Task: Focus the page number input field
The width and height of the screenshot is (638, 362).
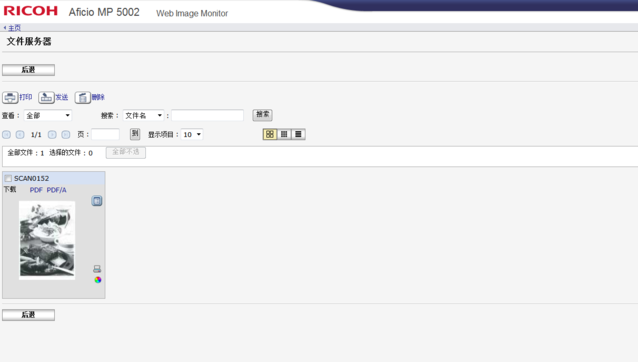Action: [x=105, y=134]
